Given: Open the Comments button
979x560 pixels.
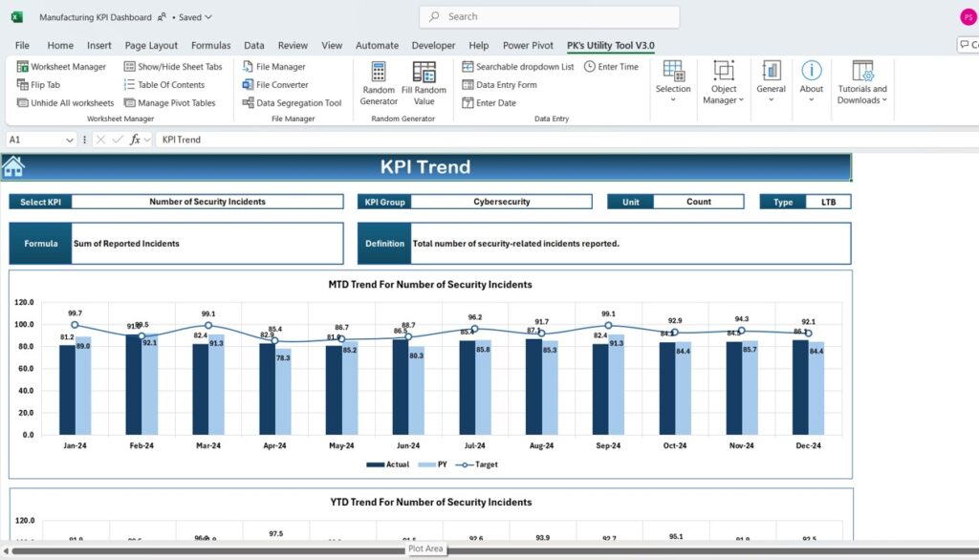Looking at the screenshot, I should [968, 45].
